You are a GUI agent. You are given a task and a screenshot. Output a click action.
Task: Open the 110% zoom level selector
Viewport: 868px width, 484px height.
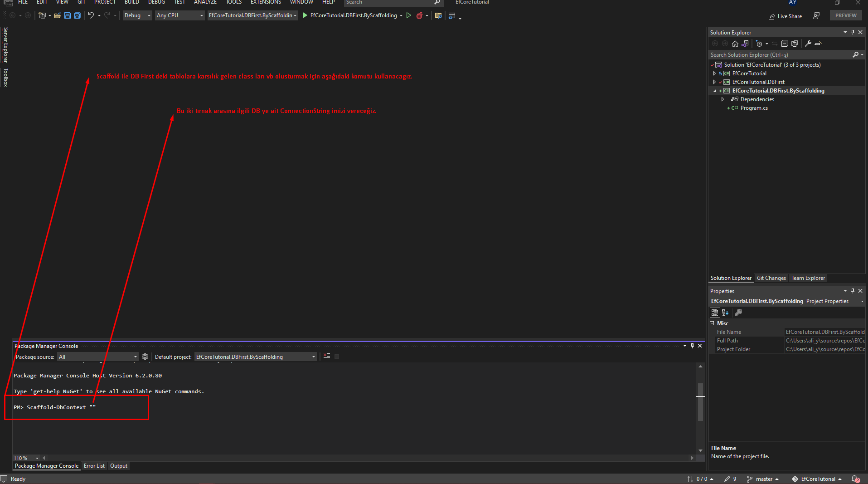[x=26, y=458]
